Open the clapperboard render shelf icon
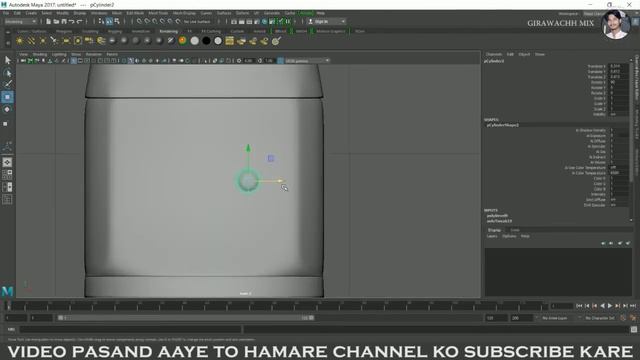 [229, 41]
